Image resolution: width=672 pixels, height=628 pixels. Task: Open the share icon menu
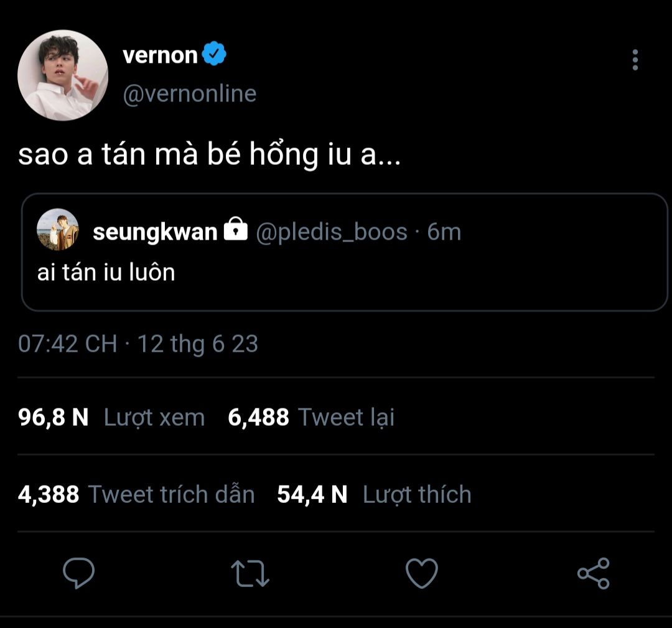coord(594,573)
